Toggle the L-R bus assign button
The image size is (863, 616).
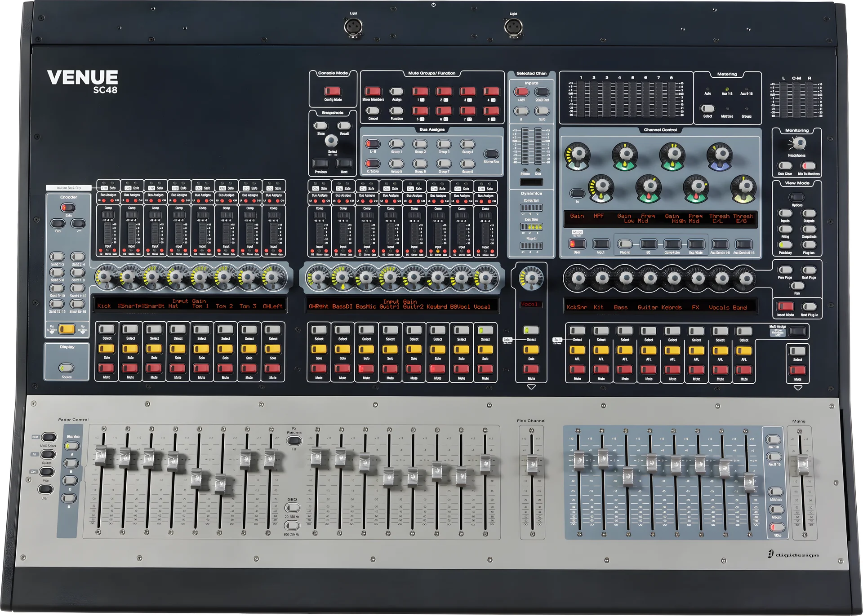(x=373, y=144)
